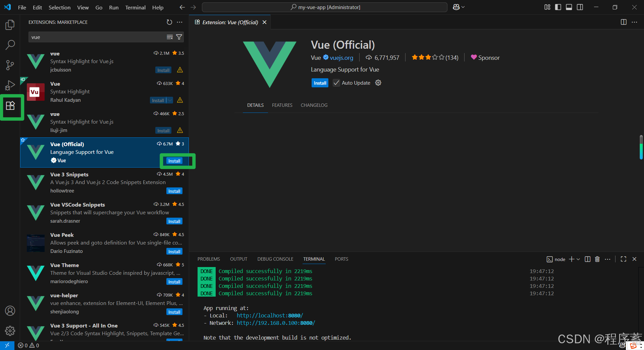
Task: Open the localhost:8080 link in terminal
Action: coord(270,315)
